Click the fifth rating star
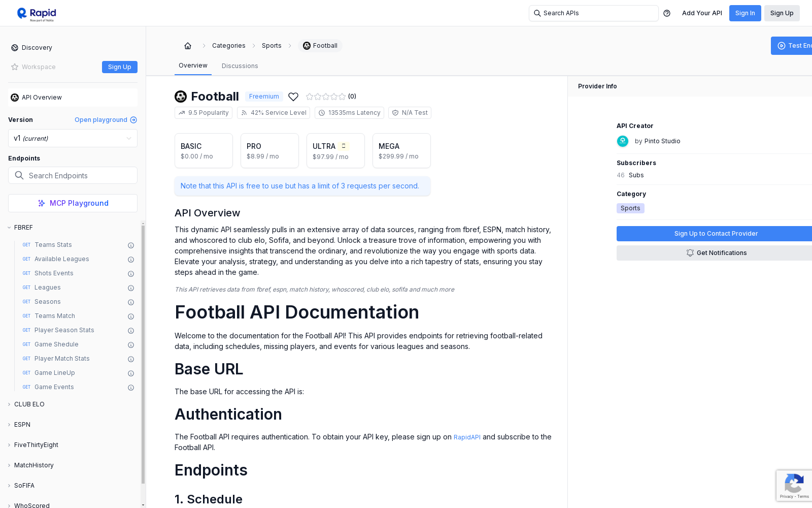812x508 pixels. 342,97
